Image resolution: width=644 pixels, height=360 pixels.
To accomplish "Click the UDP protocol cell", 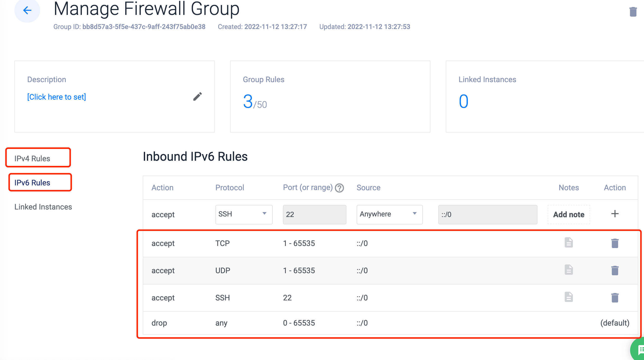I will (223, 270).
